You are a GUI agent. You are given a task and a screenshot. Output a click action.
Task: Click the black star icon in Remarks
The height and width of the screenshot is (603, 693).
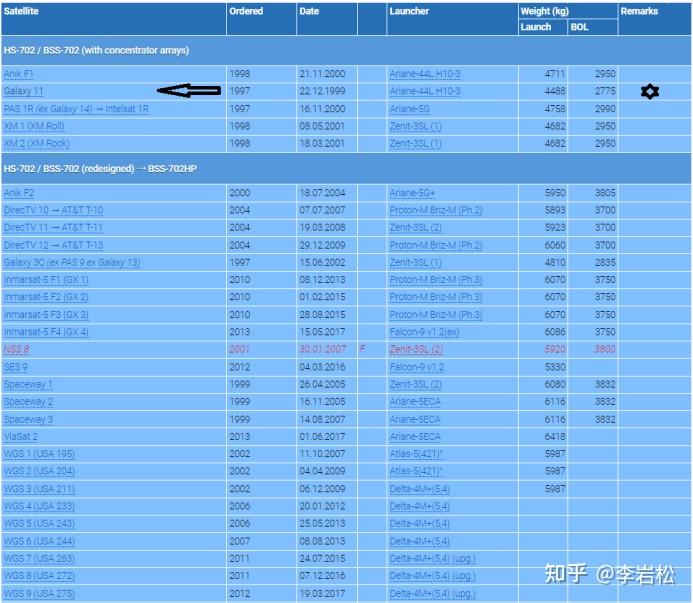[x=650, y=92]
